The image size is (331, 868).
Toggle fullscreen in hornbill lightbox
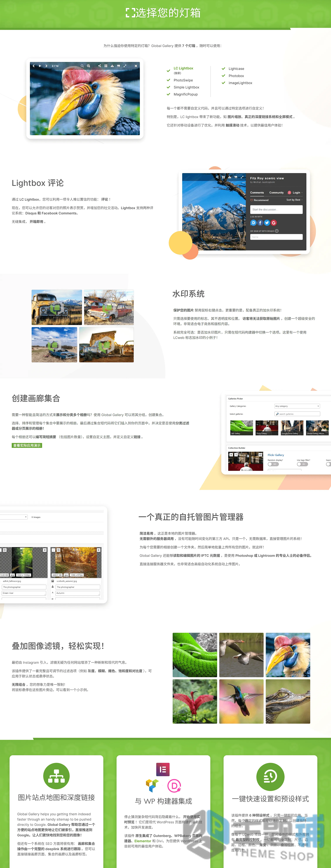(x=125, y=66)
